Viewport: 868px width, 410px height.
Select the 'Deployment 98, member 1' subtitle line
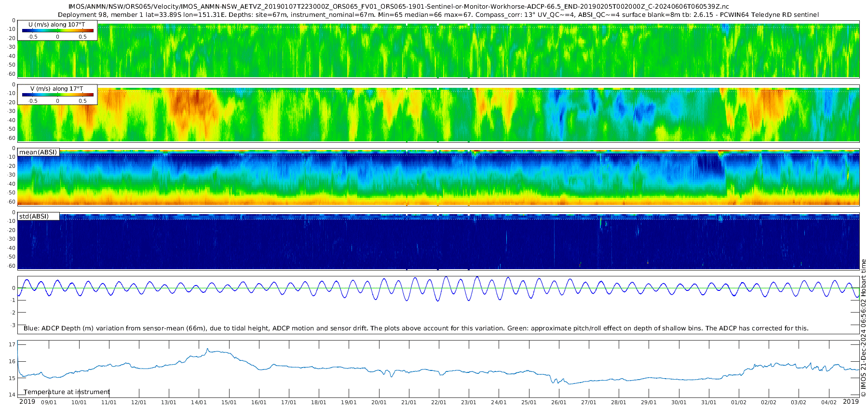[438, 14]
